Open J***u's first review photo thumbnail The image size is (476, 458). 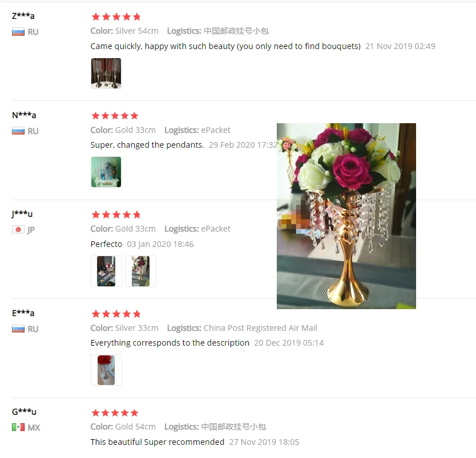pyautogui.click(x=106, y=271)
